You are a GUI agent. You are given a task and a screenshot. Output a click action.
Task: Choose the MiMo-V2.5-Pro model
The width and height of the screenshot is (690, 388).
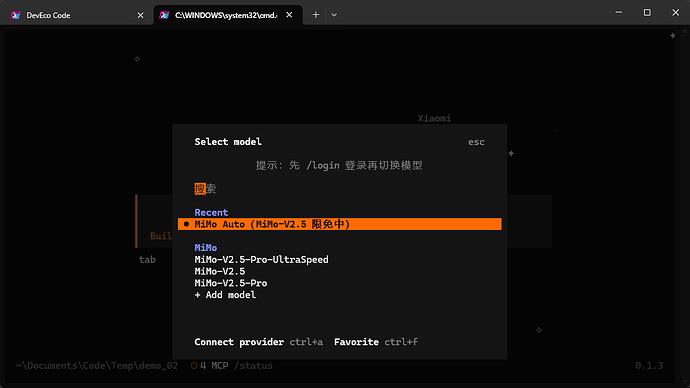(x=231, y=283)
